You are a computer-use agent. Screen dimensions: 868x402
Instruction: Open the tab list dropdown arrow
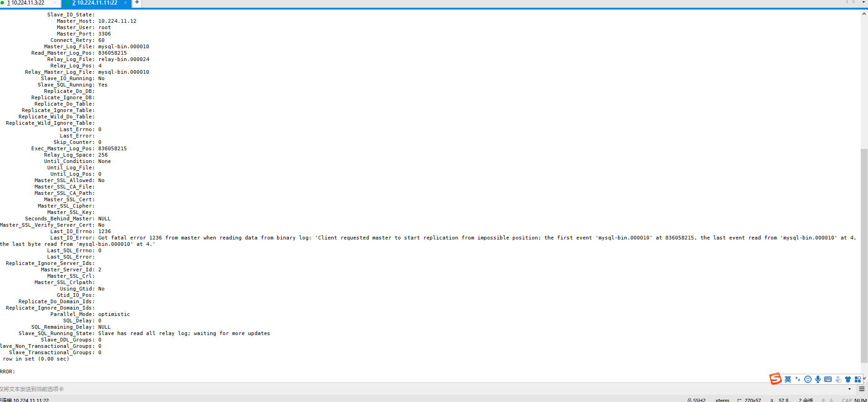(863, 2)
